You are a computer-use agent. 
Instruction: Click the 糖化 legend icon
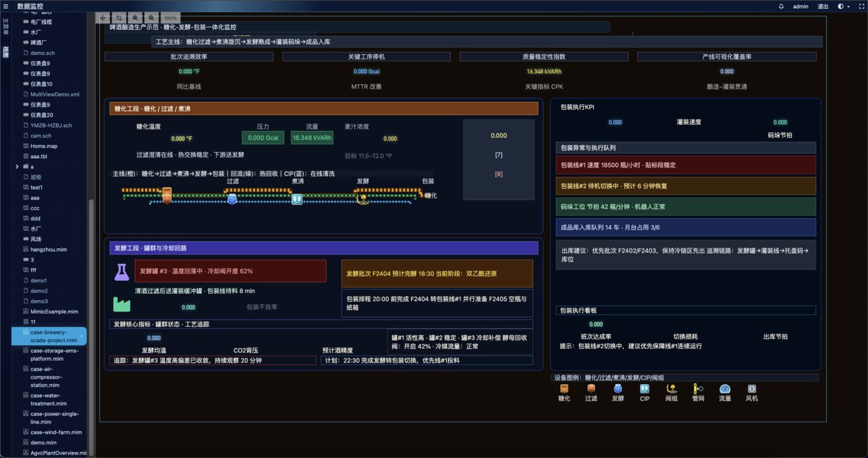coord(564,389)
